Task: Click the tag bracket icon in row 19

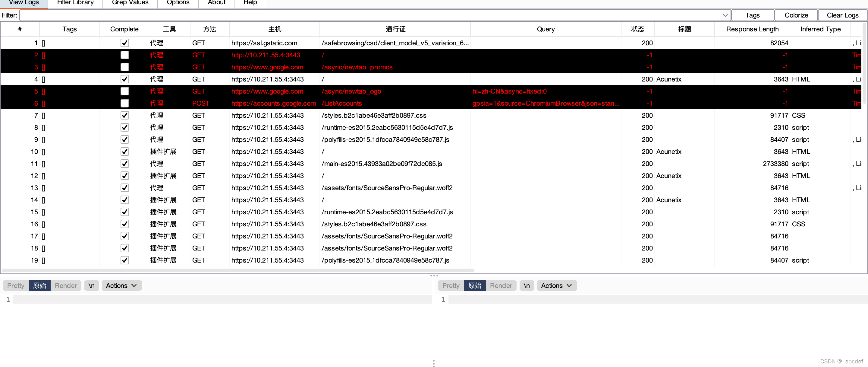Action: [43, 260]
